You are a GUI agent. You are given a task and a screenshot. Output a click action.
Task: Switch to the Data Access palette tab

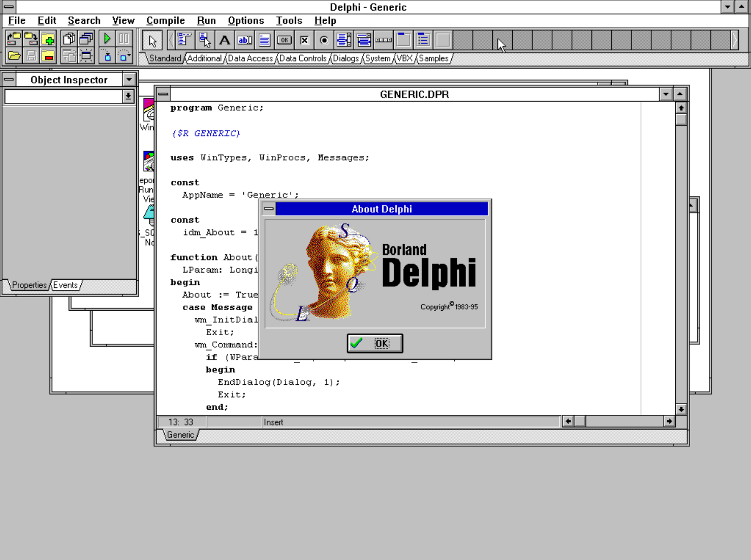click(x=250, y=58)
